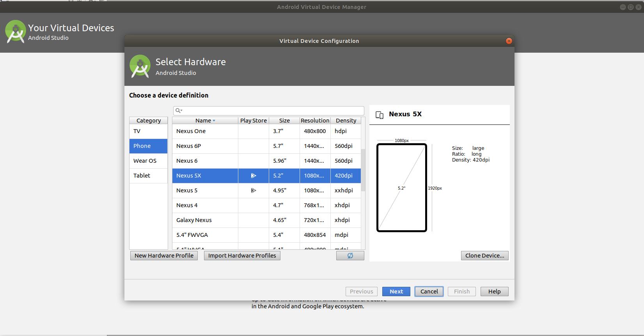The width and height of the screenshot is (644, 336).
Task: Click the Play Store icon in Nexus 5 row
Action: (254, 190)
